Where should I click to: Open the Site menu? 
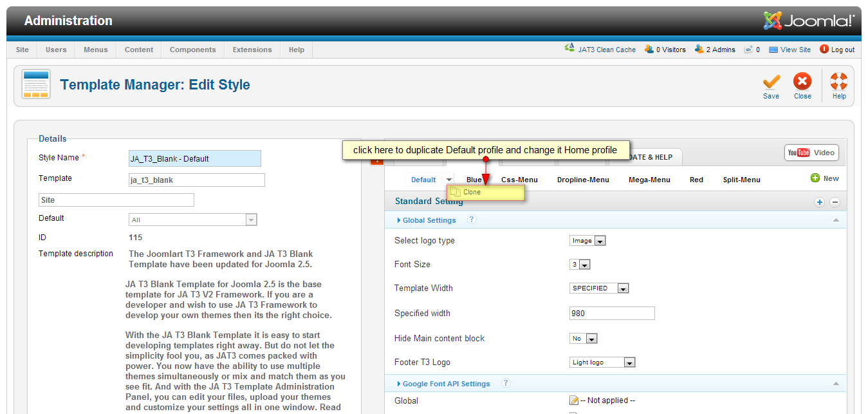23,50
